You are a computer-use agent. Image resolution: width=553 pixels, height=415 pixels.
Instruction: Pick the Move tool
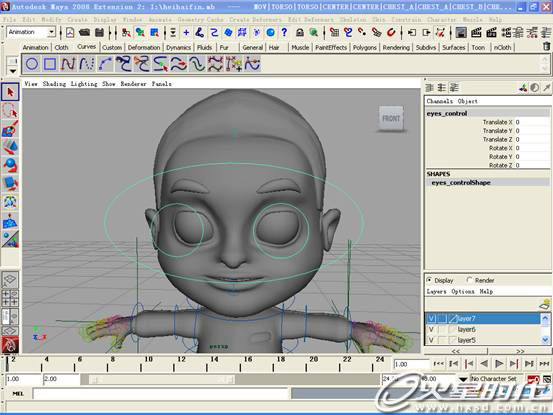[x=10, y=147]
